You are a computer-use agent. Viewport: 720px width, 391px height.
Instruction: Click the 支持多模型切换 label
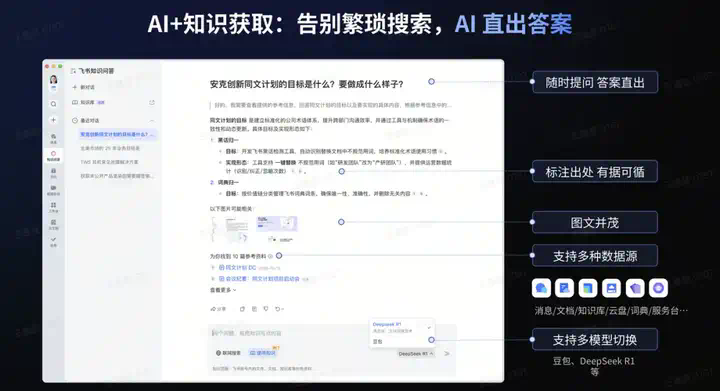tap(595, 340)
